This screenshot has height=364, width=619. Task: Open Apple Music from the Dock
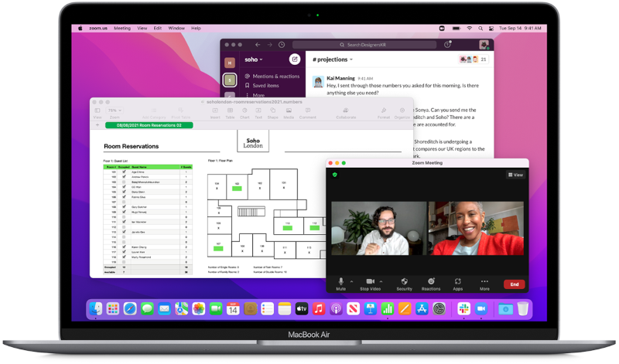[318, 308]
